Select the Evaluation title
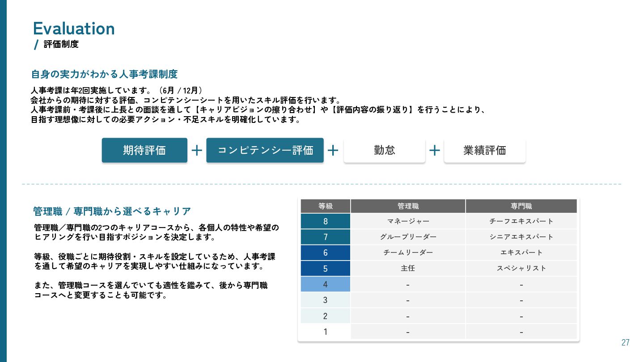Screen dimensions: 644x362 [x=74, y=29]
